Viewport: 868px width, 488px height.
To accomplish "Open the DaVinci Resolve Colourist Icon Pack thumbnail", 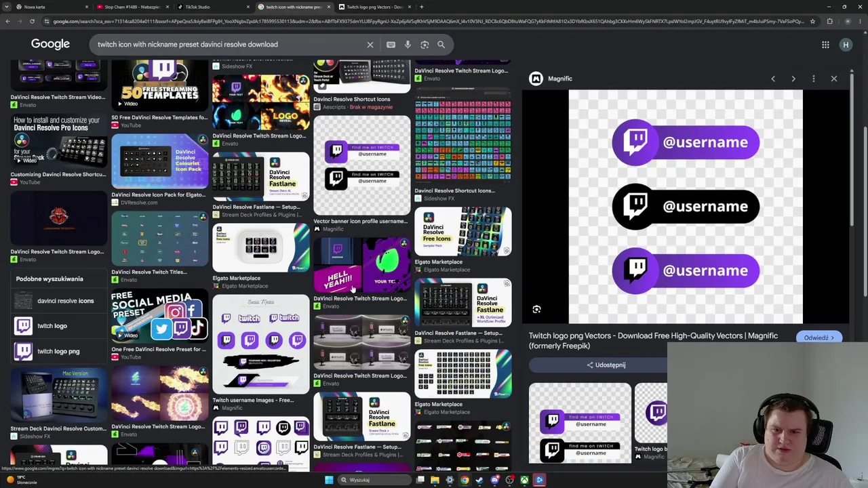I will click(160, 161).
